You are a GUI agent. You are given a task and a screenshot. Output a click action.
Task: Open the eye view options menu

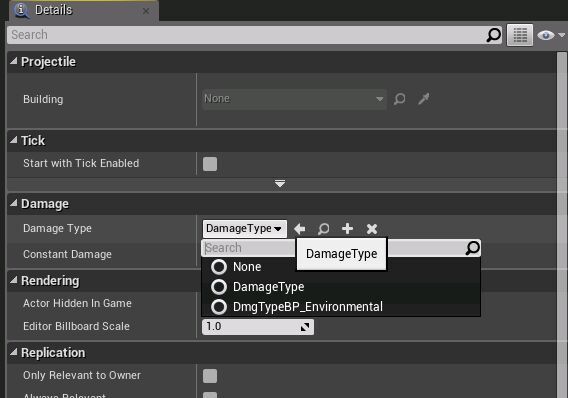(546, 35)
